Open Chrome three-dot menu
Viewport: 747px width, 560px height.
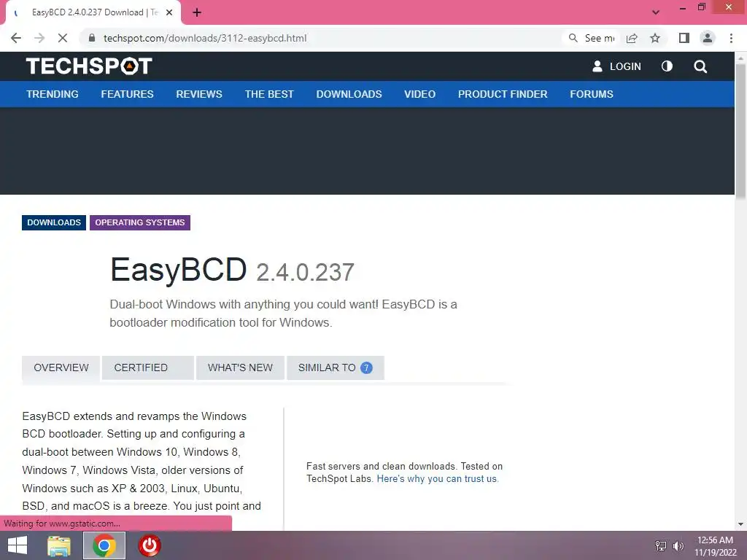[x=731, y=38]
